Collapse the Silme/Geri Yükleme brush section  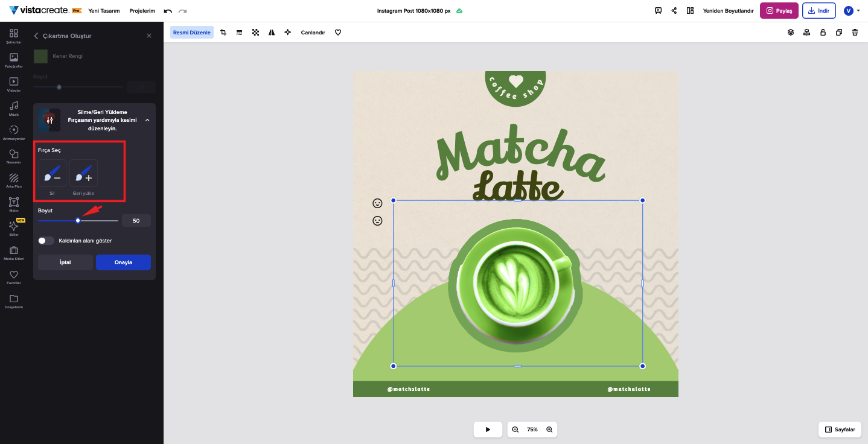[147, 121]
